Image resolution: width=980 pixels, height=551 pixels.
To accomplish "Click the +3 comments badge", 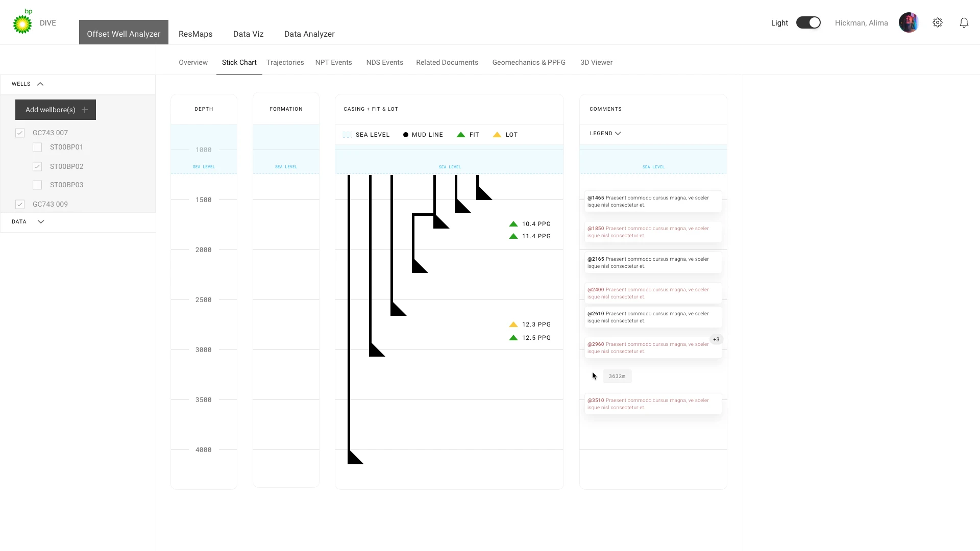I will click(x=716, y=340).
